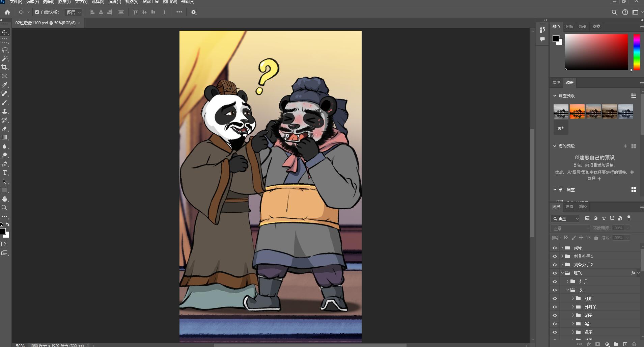Open the 图像(I) menu

point(49,2)
